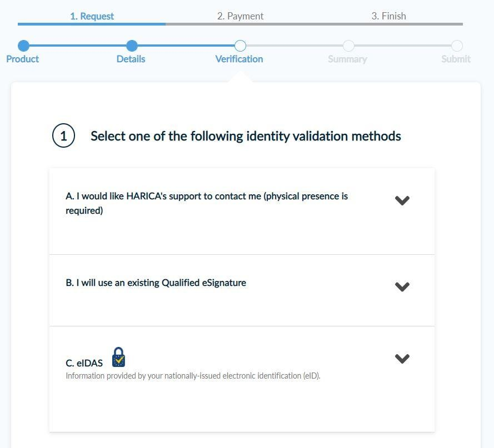
Task: Click the Summary step label
Action: pyautogui.click(x=347, y=59)
